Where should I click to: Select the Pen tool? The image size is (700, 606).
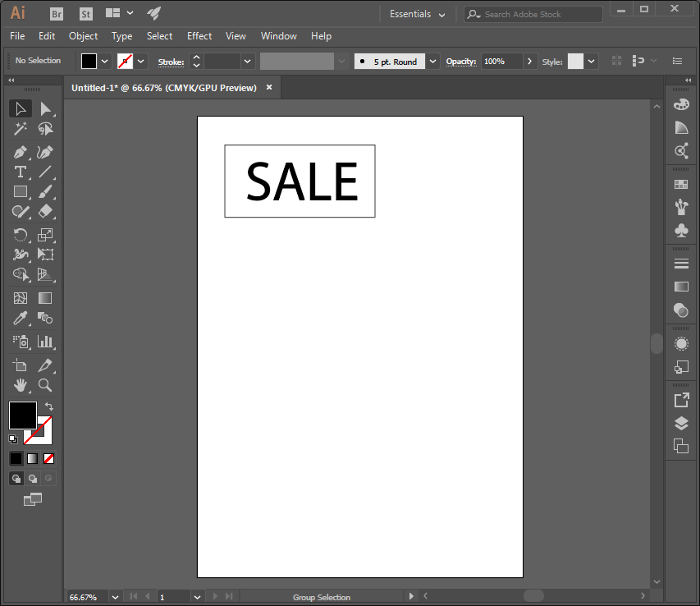tap(20, 152)
